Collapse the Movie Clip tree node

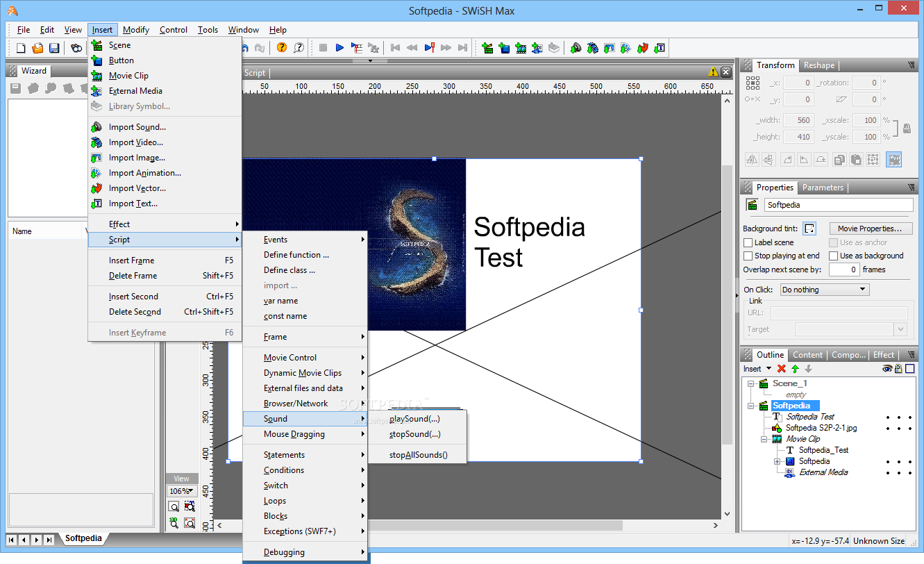pyautogui.click(x=764, y=439)
